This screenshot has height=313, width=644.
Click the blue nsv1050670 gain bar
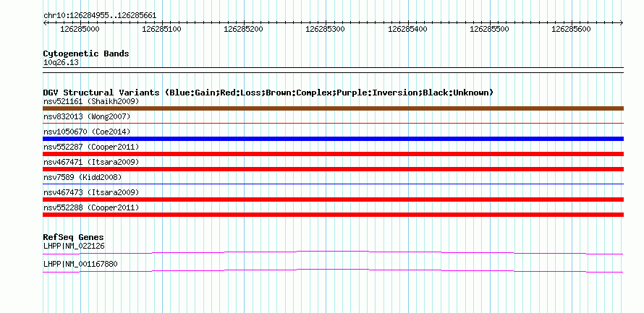333,139
